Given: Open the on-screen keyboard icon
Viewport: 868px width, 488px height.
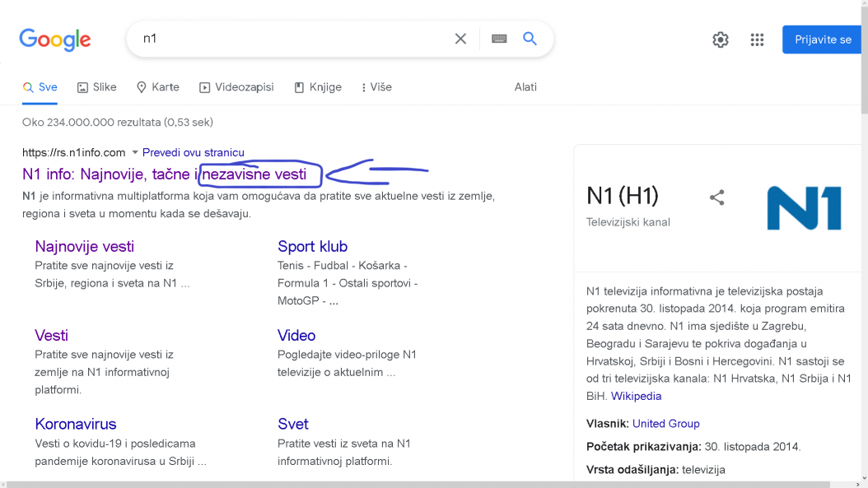Looking at the screenshot, I should click(499, 39).
